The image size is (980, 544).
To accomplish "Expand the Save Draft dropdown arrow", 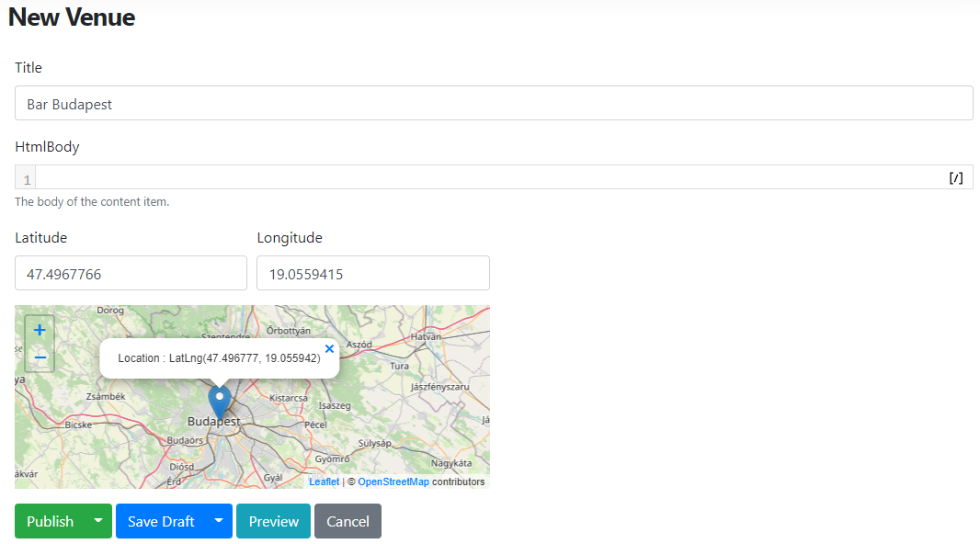I will coord(219,521).
